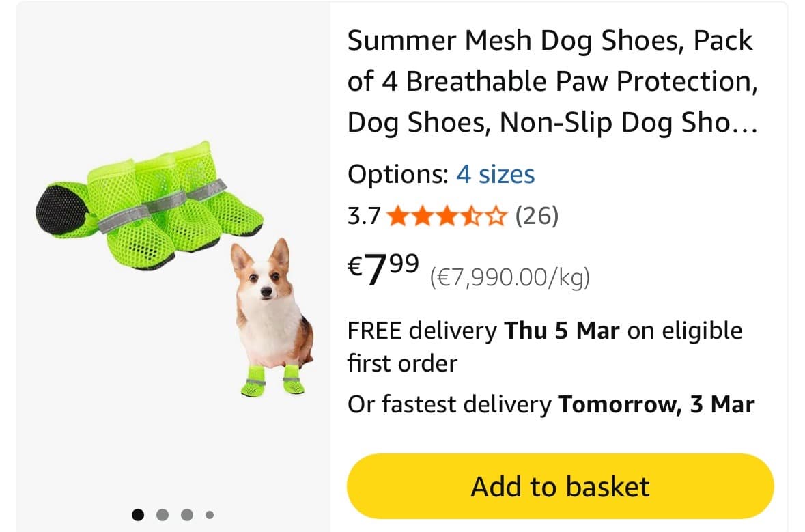Click the empty fifth rating star
This screenshot has width=805, height=532.
click(x=496, y=217)
